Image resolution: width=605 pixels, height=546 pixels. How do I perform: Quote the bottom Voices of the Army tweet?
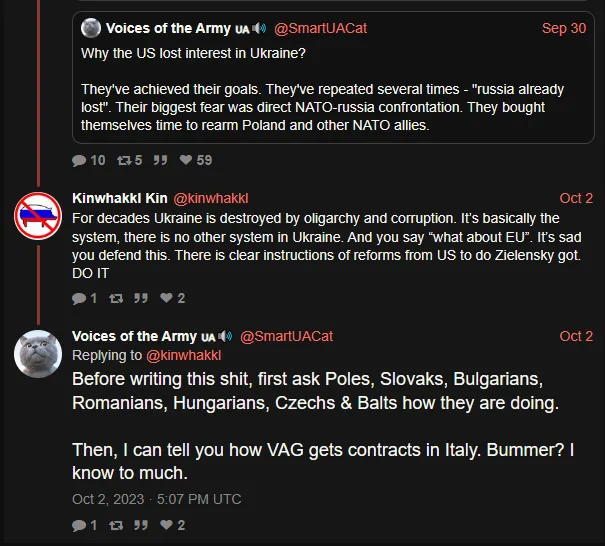tap(141, 525)
